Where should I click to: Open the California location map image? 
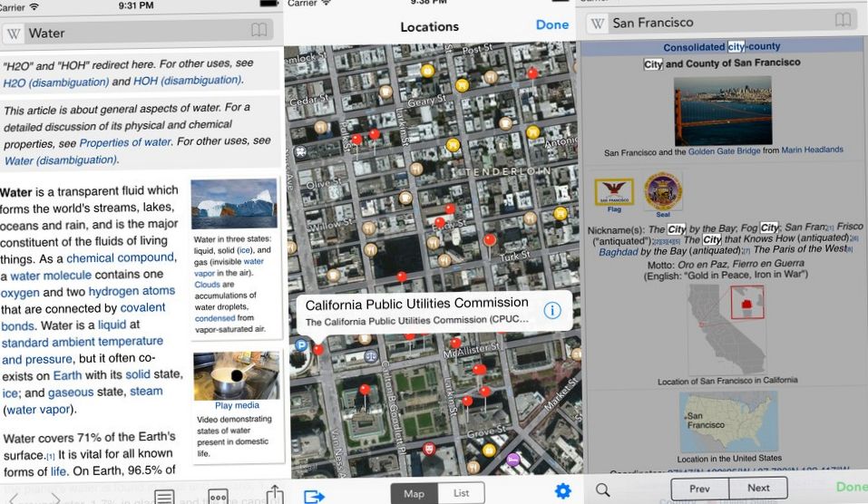[727, 330]
